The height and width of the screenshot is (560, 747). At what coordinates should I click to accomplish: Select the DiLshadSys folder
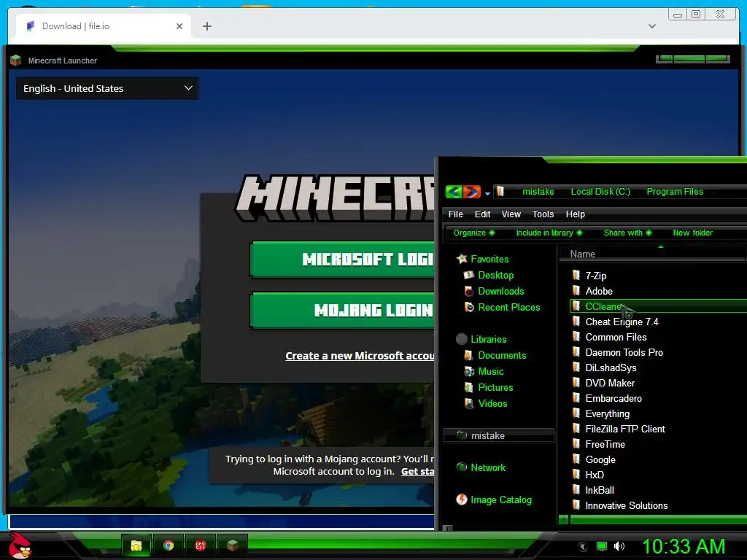point(611,367)
